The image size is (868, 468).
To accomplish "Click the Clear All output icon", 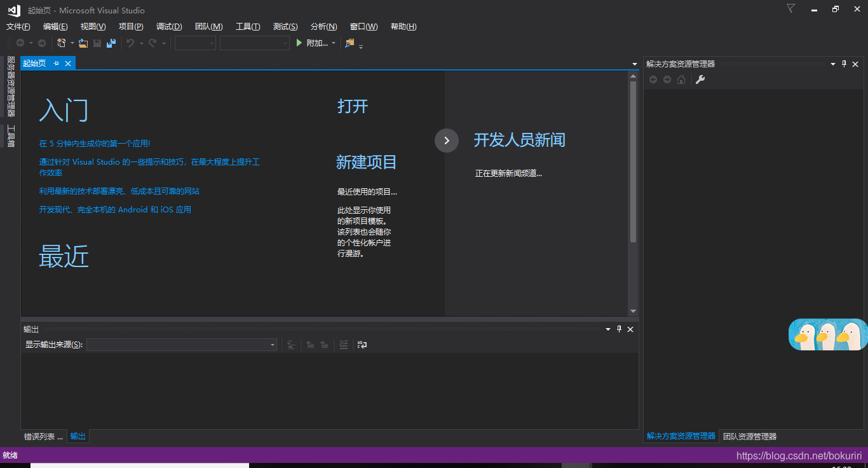I will click(344, 345).
